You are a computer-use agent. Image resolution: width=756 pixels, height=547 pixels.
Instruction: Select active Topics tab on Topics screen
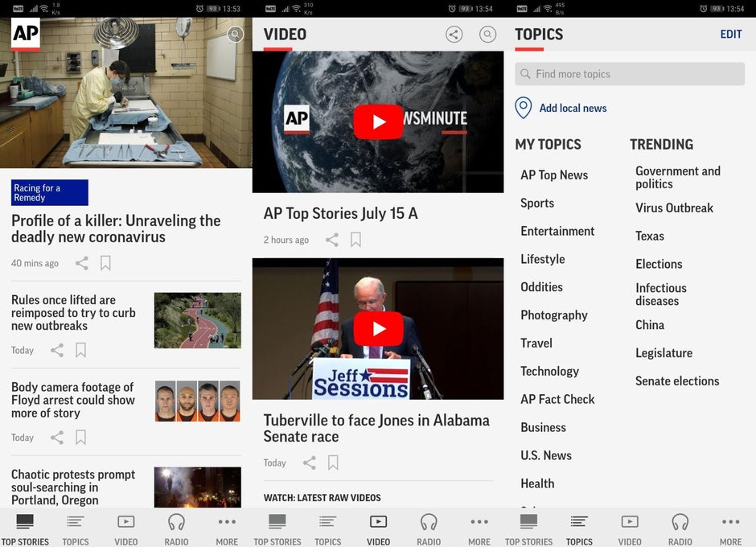click(x=579, y=529)
